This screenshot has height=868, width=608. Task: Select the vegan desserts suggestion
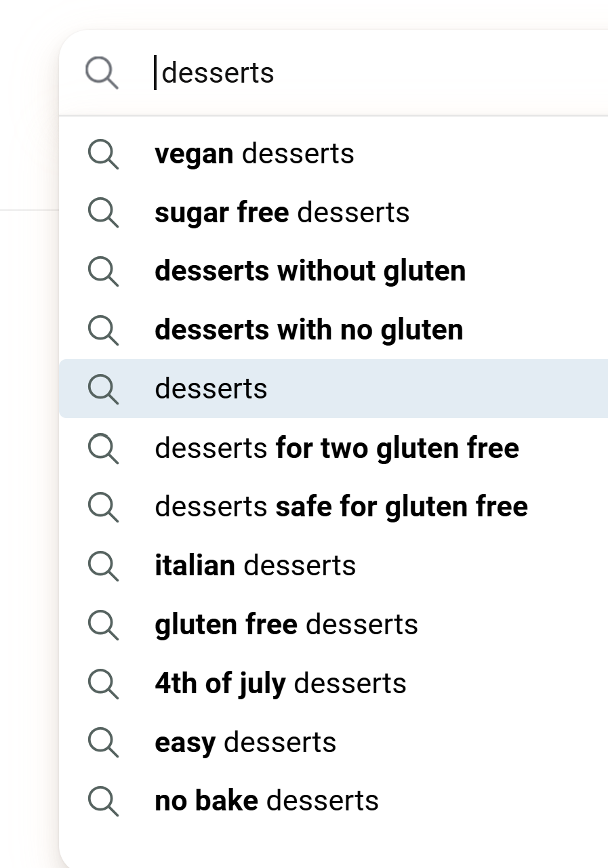[333, 154]
